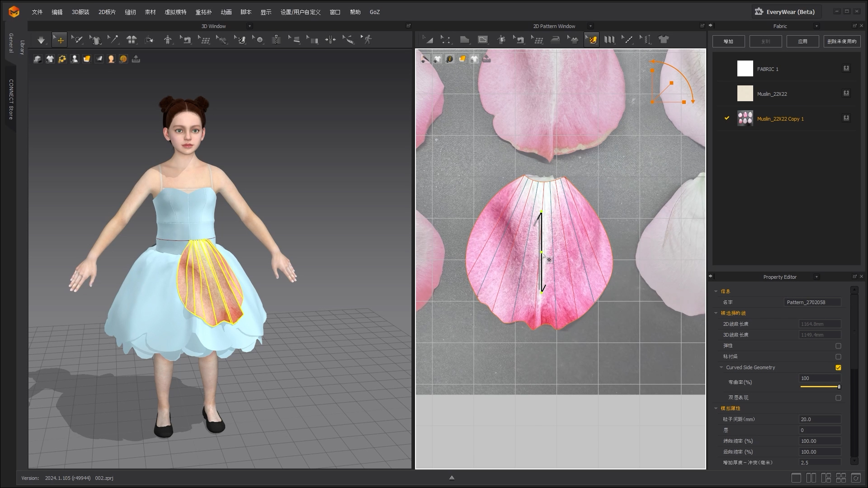Pick the Measure tool in the 3D toolbar

(348, 40)
